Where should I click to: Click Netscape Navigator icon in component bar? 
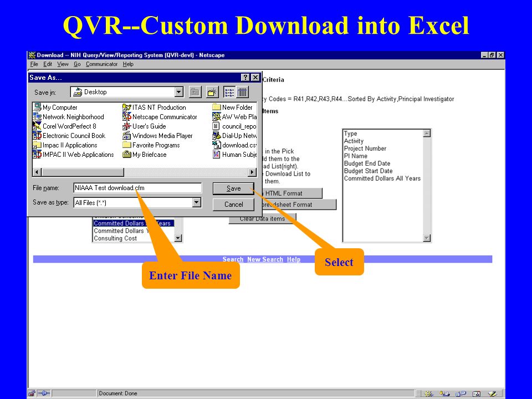click(428, 393)
